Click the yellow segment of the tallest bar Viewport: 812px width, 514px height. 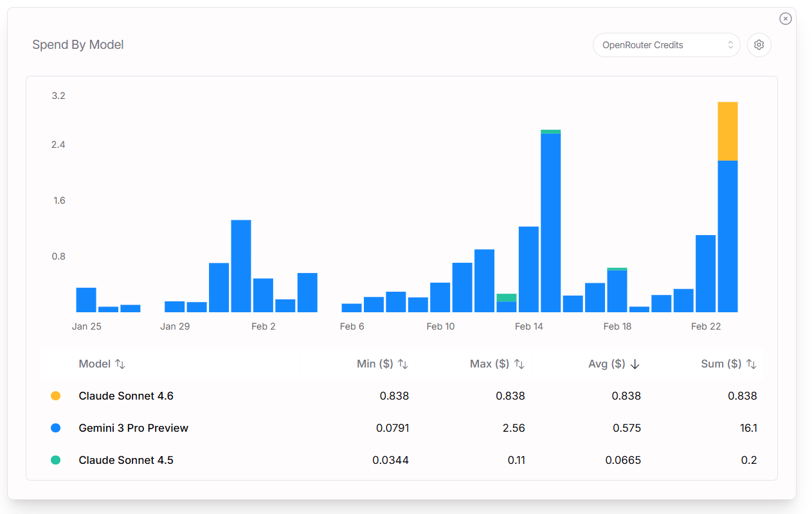(727, 131)
